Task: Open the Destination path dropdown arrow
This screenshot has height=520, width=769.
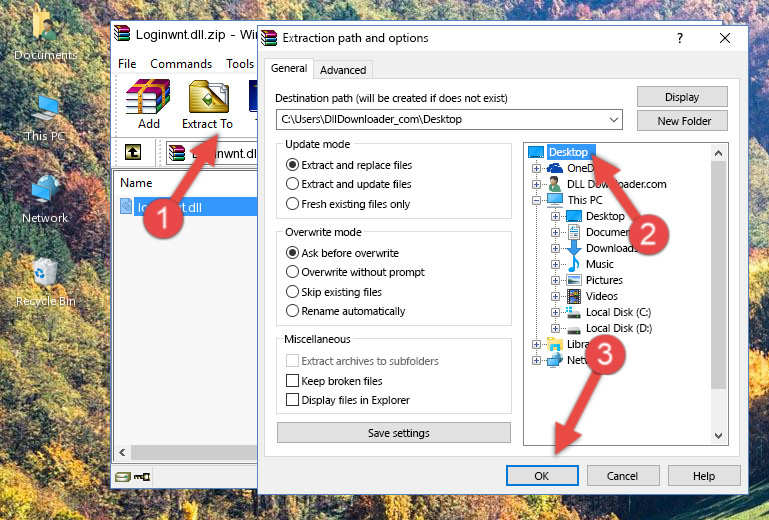Action: (614, 120)
